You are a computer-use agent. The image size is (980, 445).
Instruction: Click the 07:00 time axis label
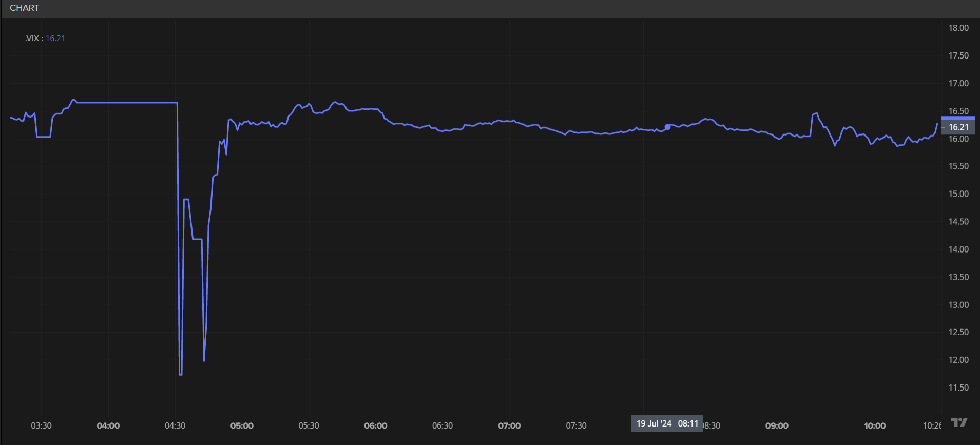point(509,425)
